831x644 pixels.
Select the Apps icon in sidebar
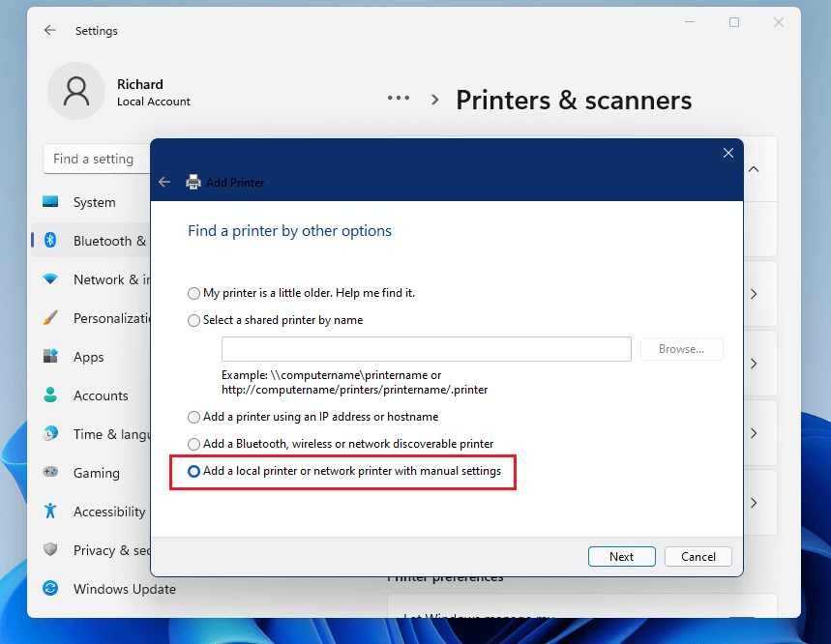pyautogui.click(x=50, y=356)
